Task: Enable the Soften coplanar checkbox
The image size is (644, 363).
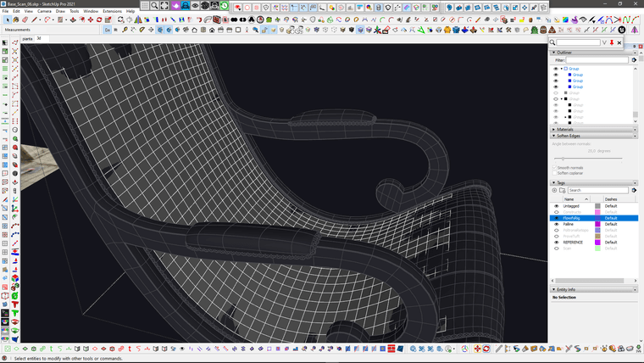Action: click(555, 173)
